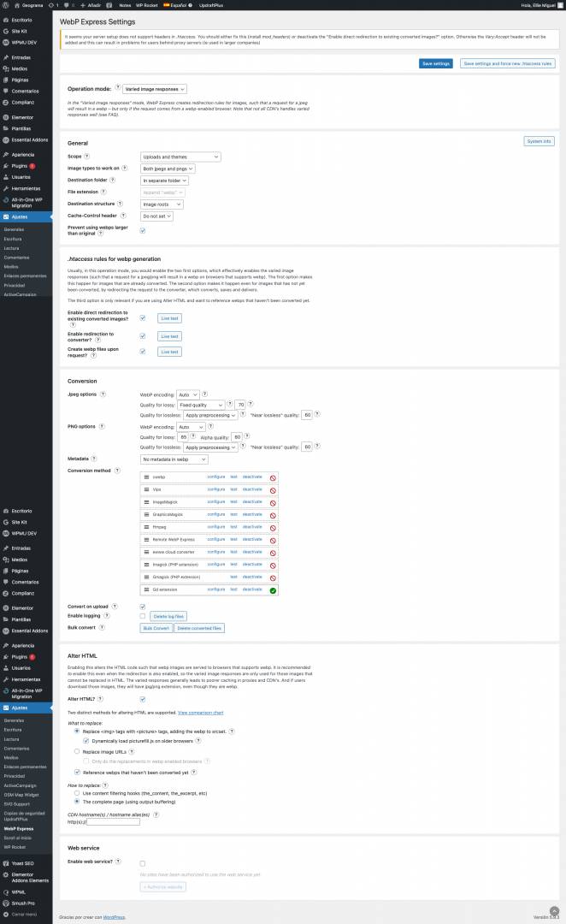Toggle Enable redirection to converter checkbox
This screenshot has height=924, width=566.
coord(143,336)
